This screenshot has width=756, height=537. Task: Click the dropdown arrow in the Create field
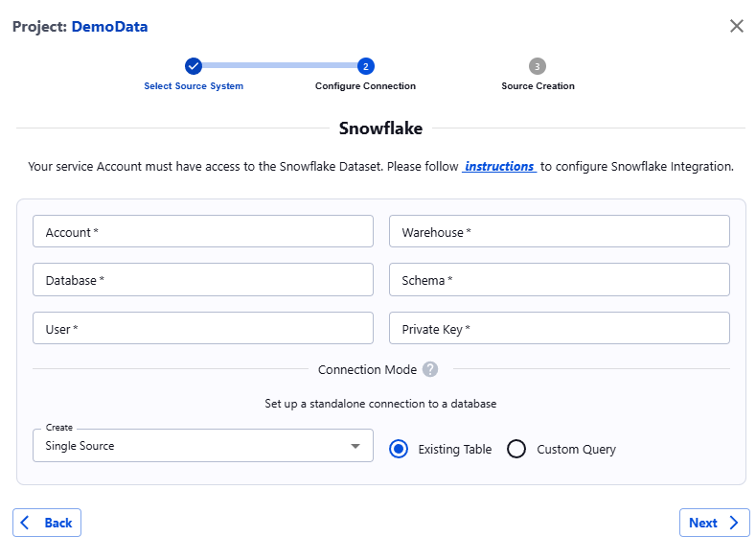[x=355, y=446]
